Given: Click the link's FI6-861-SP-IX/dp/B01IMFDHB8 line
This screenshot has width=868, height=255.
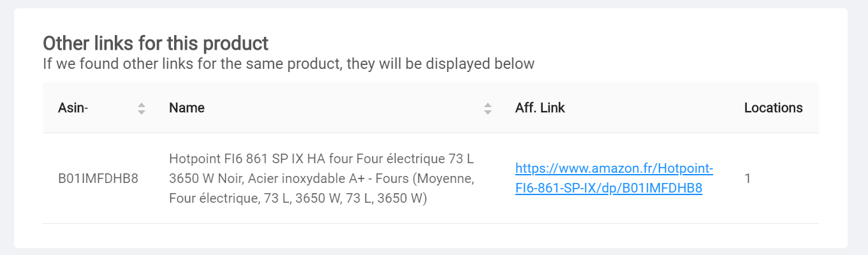Looking at the screenshot, I should [608, 189].
